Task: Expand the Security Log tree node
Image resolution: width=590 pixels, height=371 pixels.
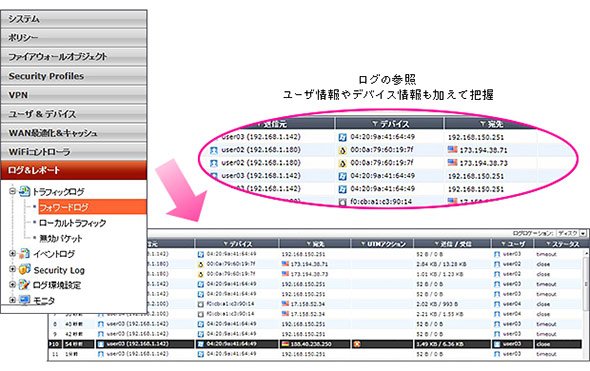Action: coord(12,269)
